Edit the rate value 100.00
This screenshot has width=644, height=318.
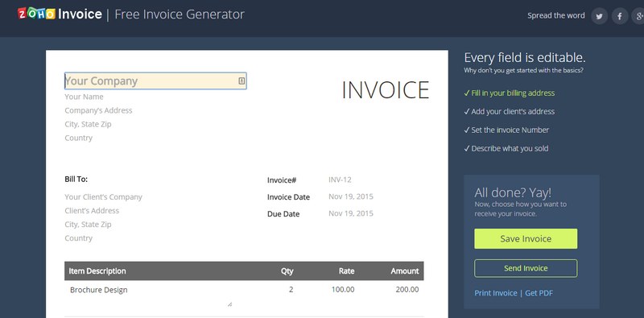coord(343,290)
